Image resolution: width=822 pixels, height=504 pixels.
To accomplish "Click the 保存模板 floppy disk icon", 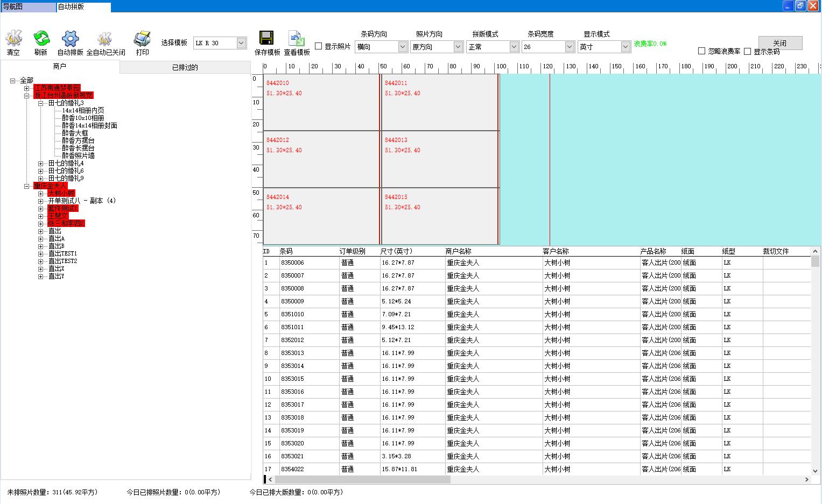I will (266, 39).
